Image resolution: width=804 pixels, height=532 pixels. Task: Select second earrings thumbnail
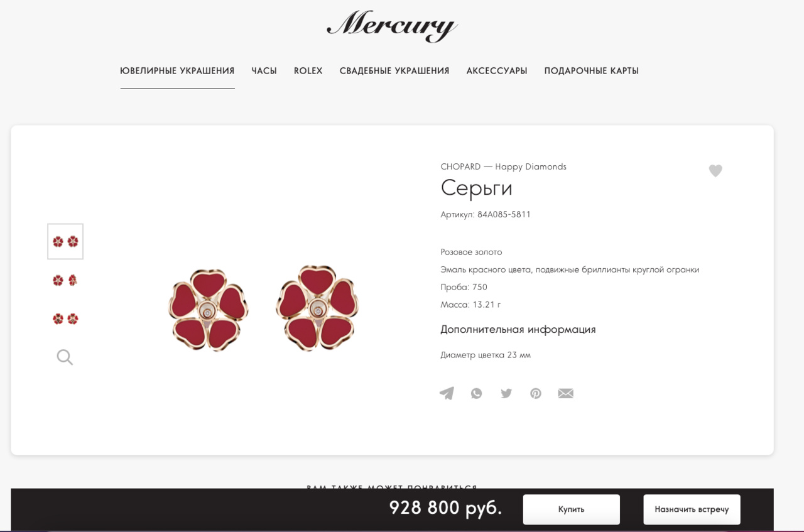(65, 280)
